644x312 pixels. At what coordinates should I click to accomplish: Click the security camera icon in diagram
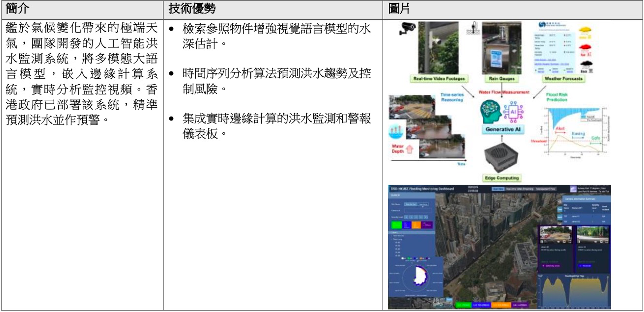coord(407,29)
